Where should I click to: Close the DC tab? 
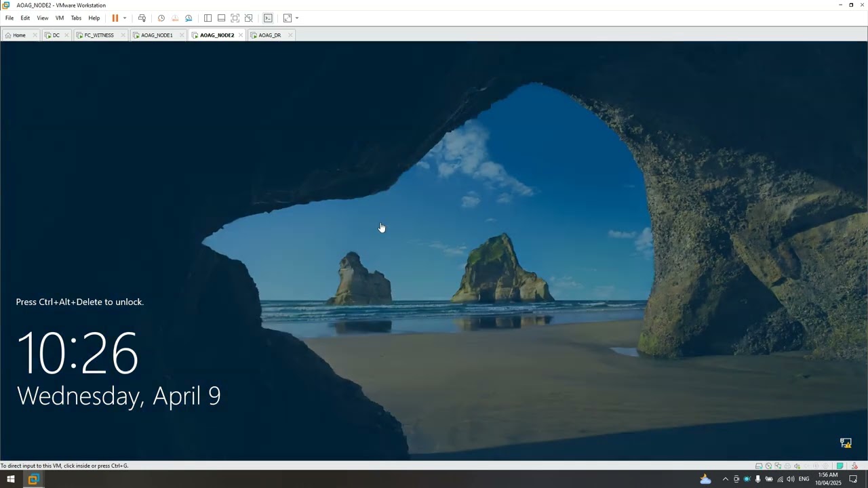click(x=66, y=35)
